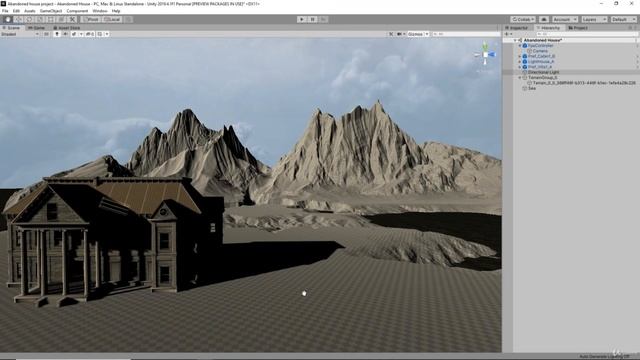
Task: Select the Scale tool
Action: click(x=40, y=19)
